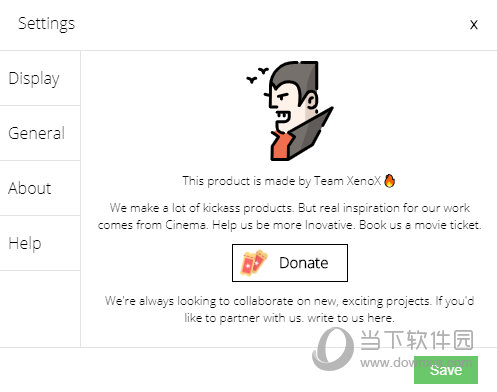Save the settings with the green button
The width and height of the screenshot is (497, 392).
(446, 370)
